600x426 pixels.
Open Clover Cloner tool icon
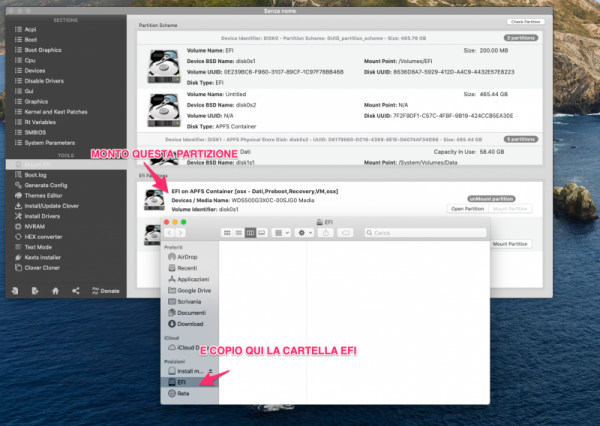[18, 268]
